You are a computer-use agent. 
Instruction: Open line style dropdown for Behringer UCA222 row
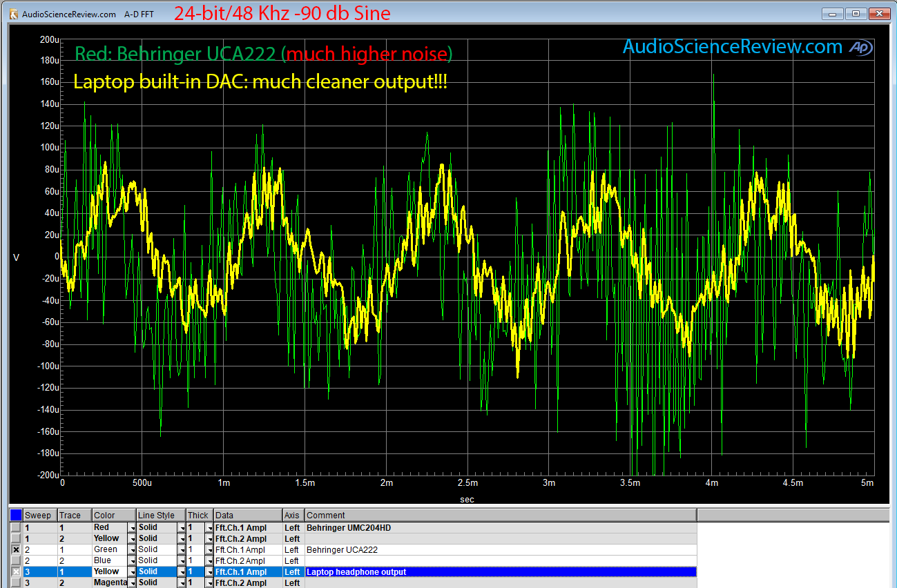181,549
